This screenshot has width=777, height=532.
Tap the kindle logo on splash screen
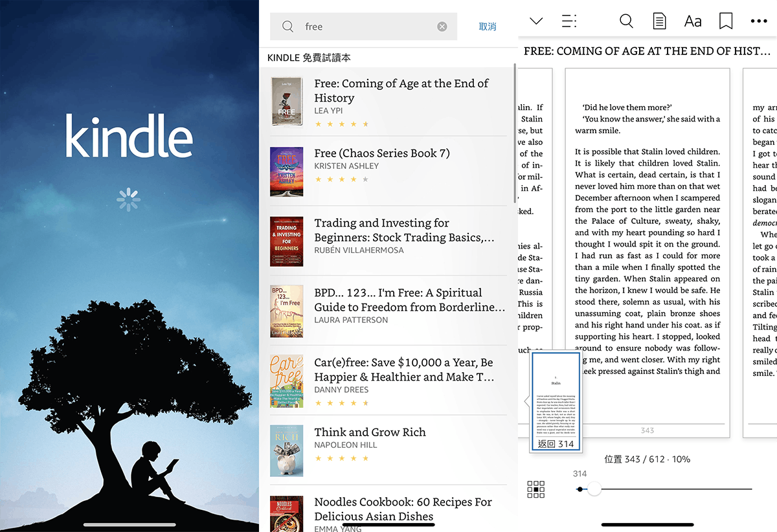(129, 137)
